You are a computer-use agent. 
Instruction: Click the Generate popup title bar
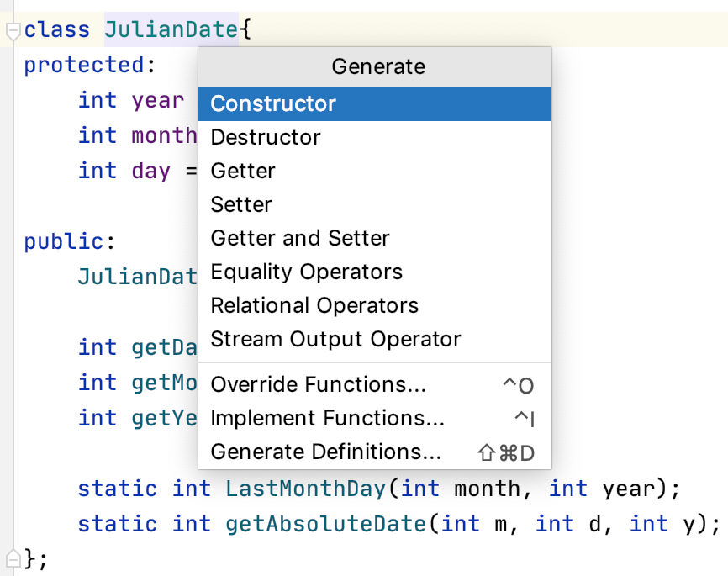pos(377,66)
